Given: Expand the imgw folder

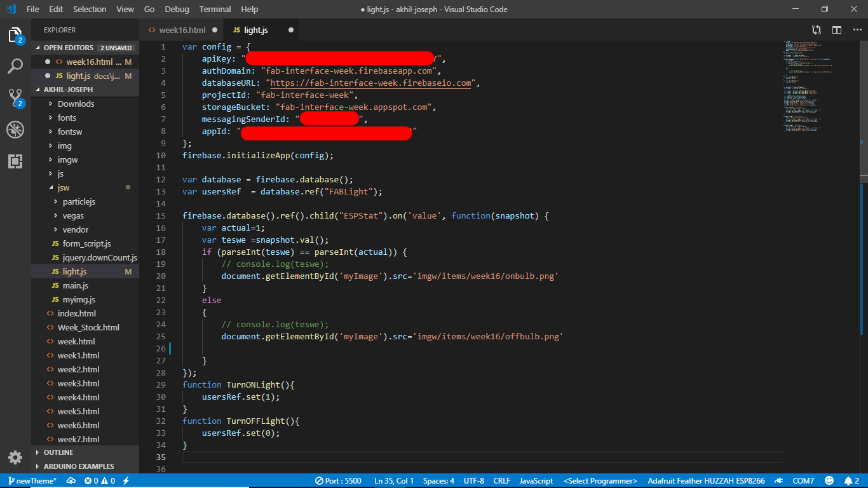Looking at the screenshot, I should click(85, 159).
